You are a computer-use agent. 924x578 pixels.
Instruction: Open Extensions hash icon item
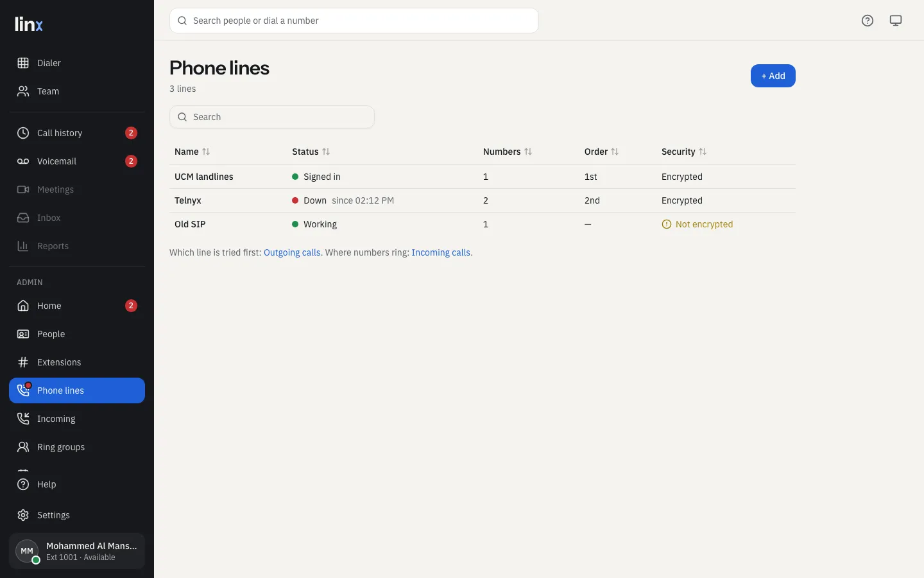[77, 362]
